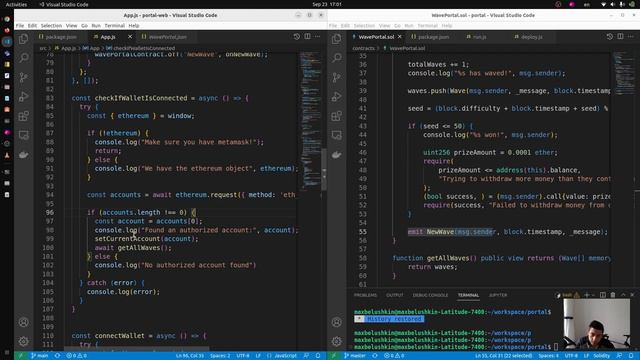The width and height of the screenshot is (640, 360).
Task: Maximize the terminal panel with the chevron
Action: [x=623, y=295]
